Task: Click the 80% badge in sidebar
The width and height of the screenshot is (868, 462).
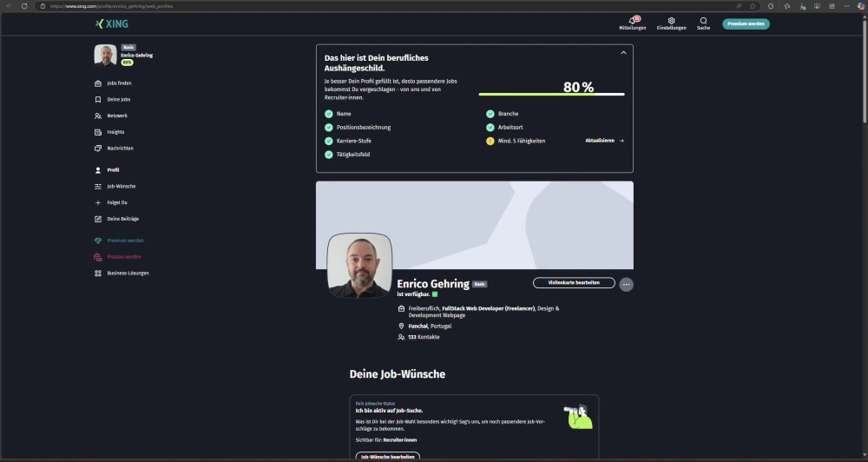Action: coord(128,63)
